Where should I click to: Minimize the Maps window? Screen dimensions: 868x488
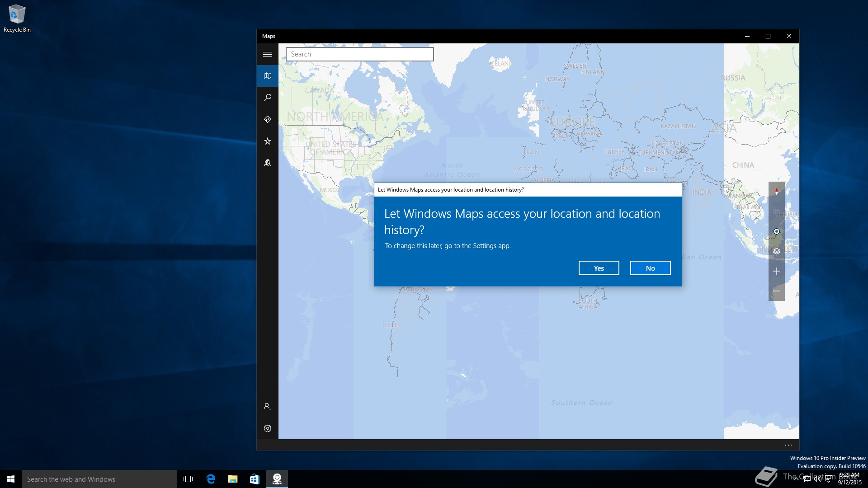tap(747, 36)
